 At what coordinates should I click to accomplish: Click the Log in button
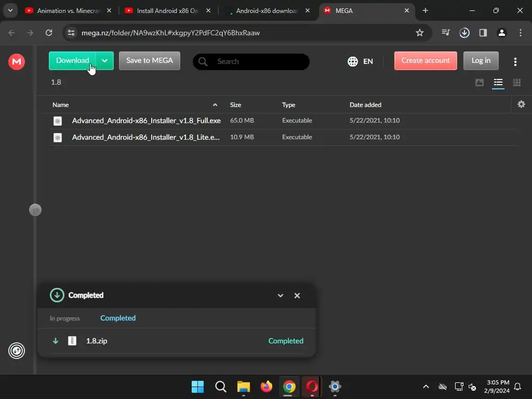tap(481, 60)
